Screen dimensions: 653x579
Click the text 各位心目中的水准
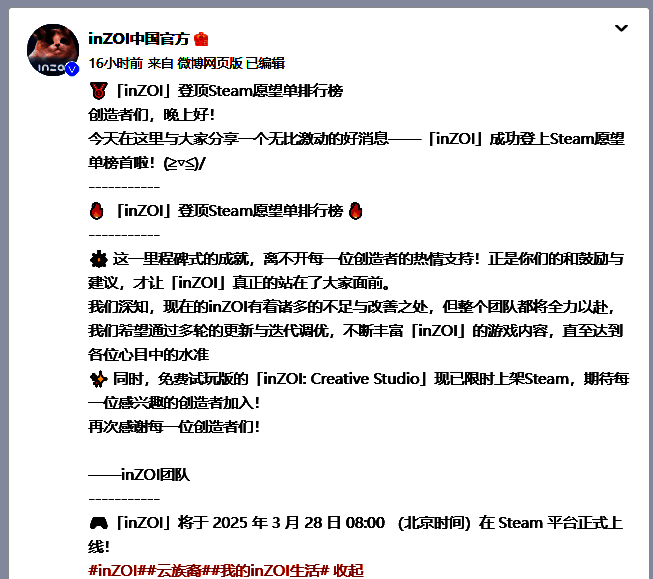tap(148, 355)
